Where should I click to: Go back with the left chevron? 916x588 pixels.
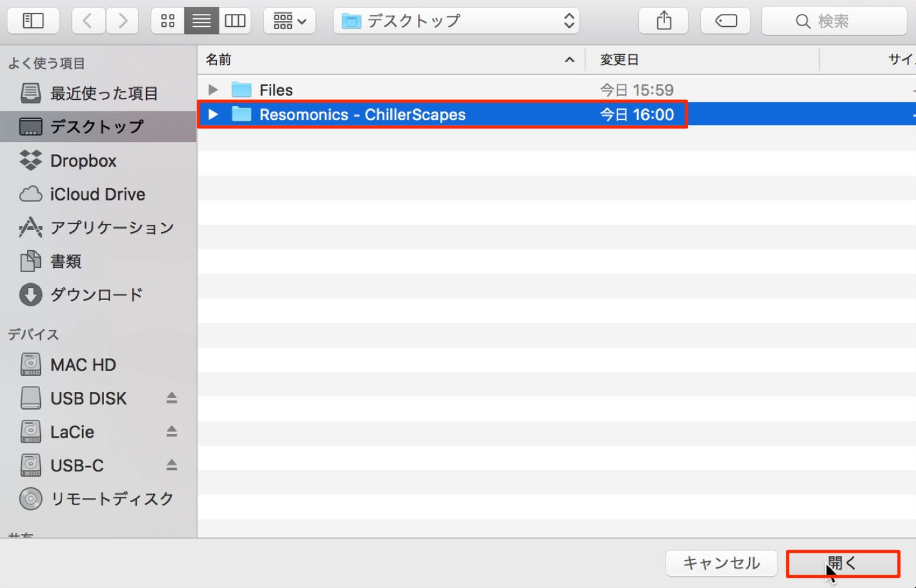[88, 21]
